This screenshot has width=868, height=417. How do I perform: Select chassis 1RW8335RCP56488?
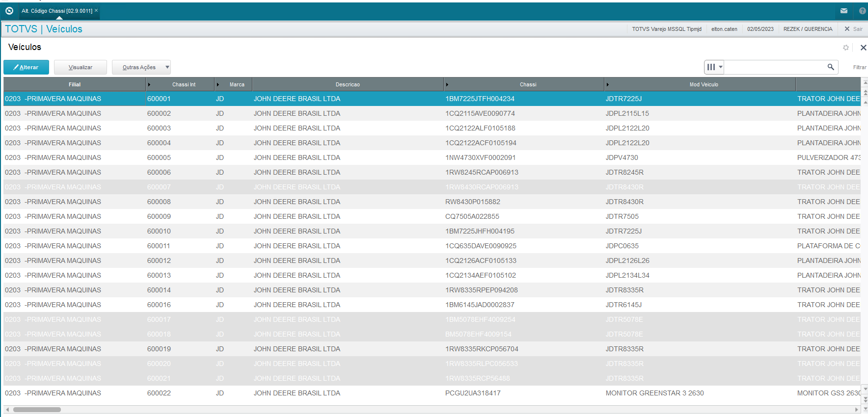pyautogui.click(x=477, y=378)
